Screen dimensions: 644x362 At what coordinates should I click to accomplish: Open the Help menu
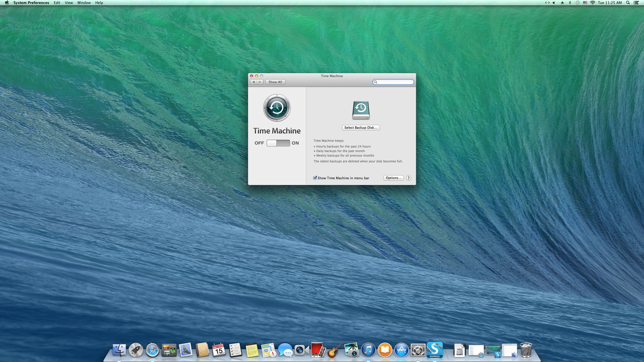point(99,3)
